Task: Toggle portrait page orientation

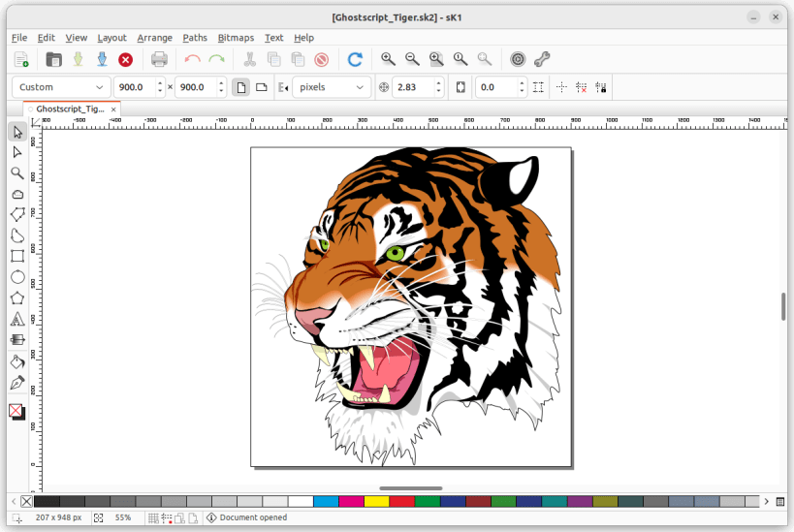Action: tap(239, 87)
